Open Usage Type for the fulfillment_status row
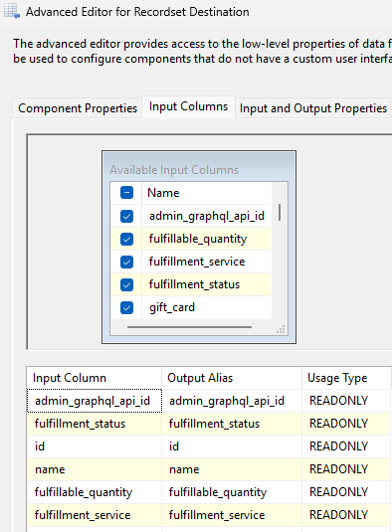Screen dimensions: 392x532 tap(346, 424)
